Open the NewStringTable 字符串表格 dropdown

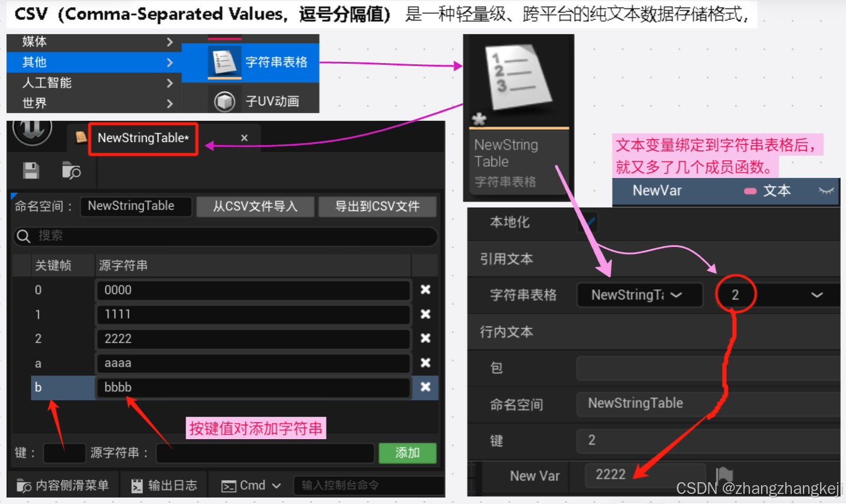639,295
